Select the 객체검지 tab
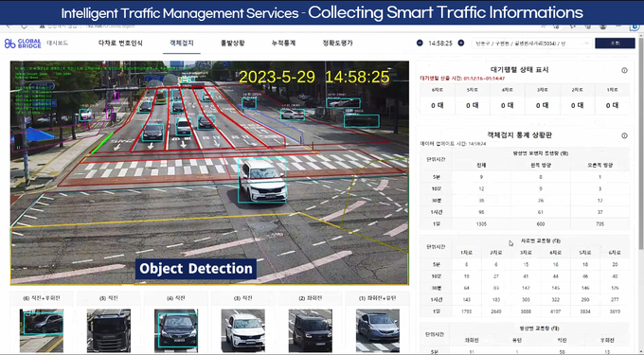This screenshot has height=355, width=644. pyautogui.click(x=182, y=44)
